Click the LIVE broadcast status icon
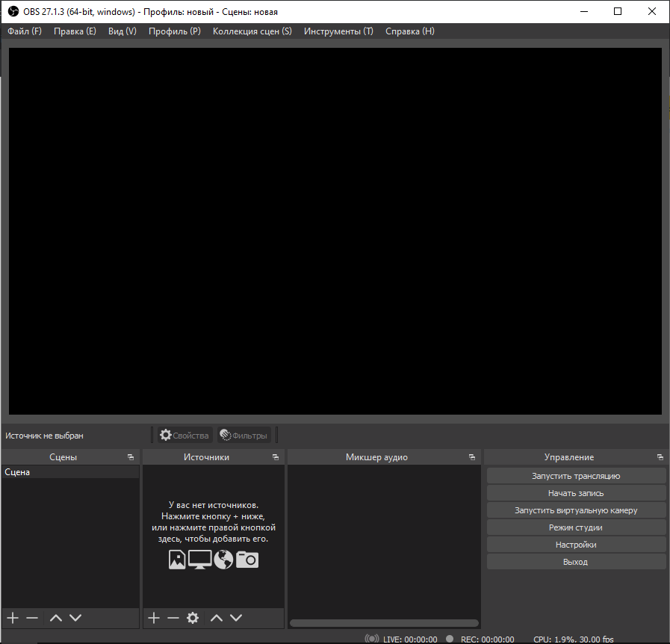 pyautogui.click(x=372, y=639)
